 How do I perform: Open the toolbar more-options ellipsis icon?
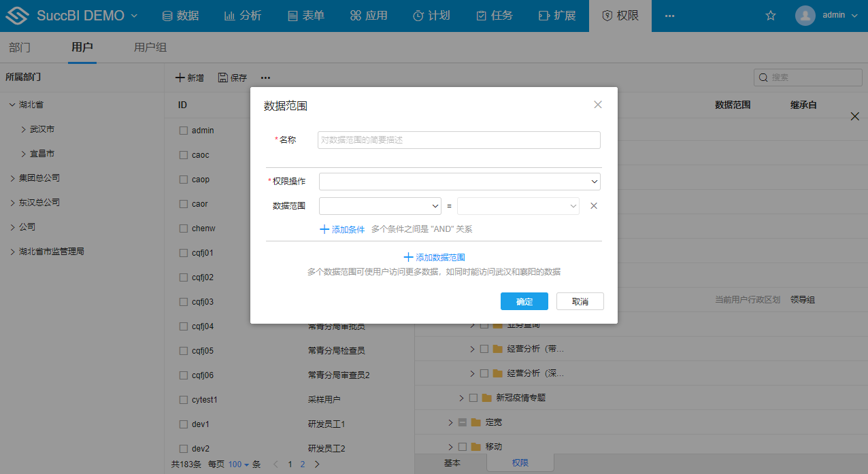[x=265, y=78]
